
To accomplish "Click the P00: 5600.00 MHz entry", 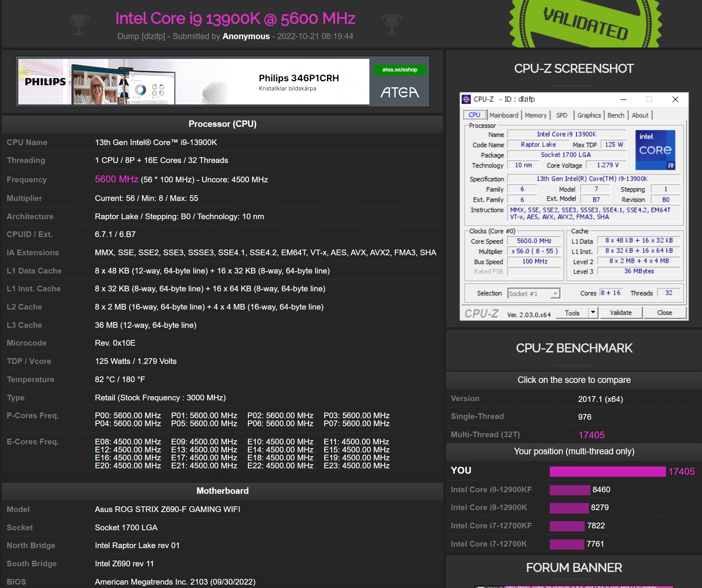I will click(x=128, y=416).
